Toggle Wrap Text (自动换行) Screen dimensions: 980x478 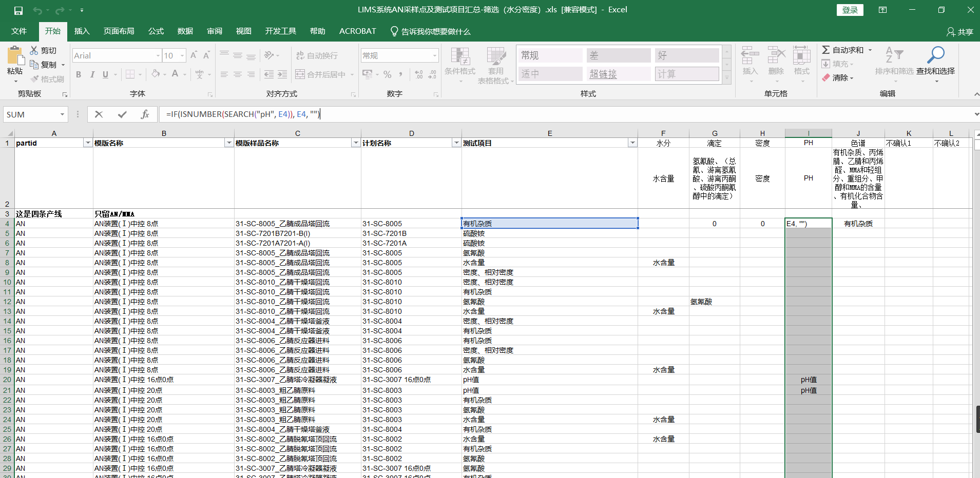point(317,55)
